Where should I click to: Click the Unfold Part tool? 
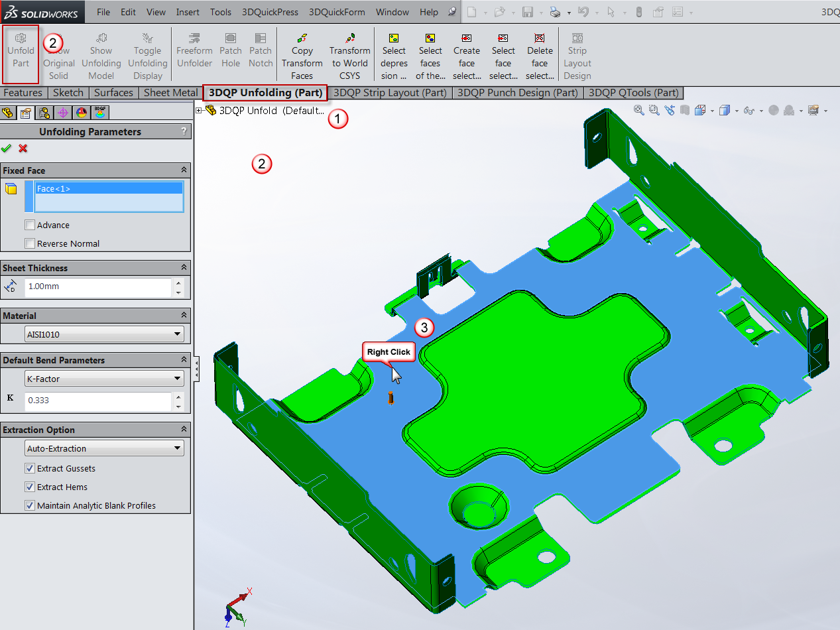(x=21, y=51)
